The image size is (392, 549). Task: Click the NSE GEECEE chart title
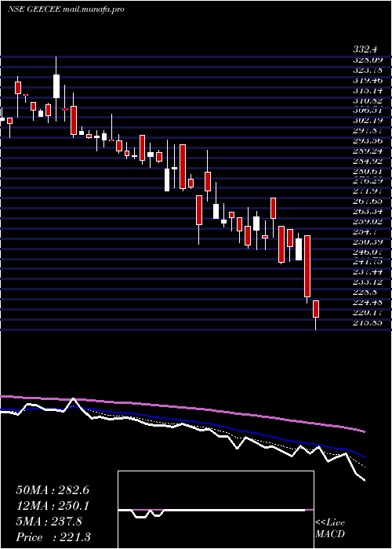[66, 9]
